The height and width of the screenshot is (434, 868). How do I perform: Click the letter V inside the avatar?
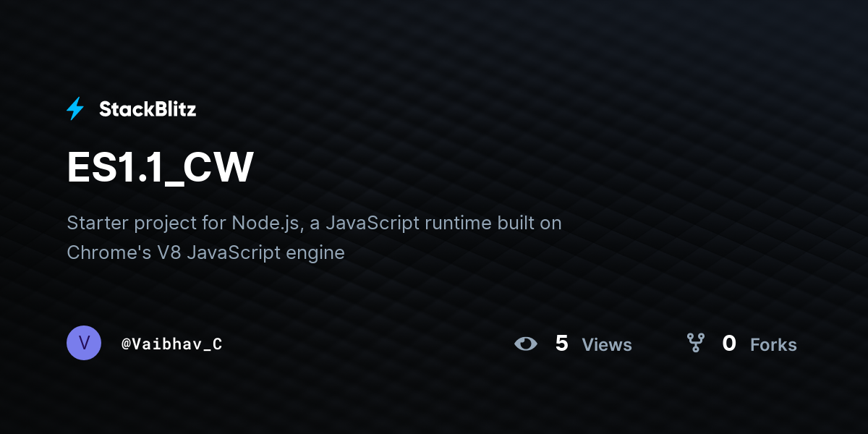point(84,343)
